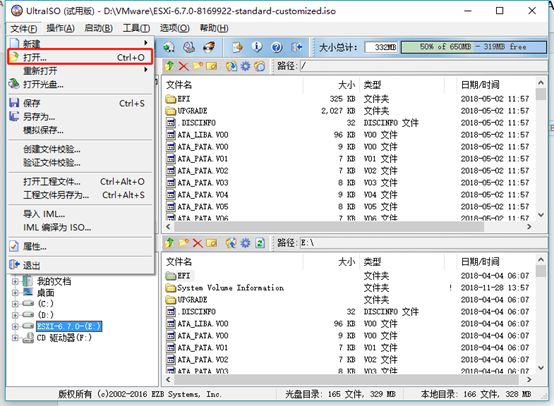The height and width of the screenshot is (406, 554).
Task: Click the UPGRADE folder icon in lower list
Action: pos(171,300)
